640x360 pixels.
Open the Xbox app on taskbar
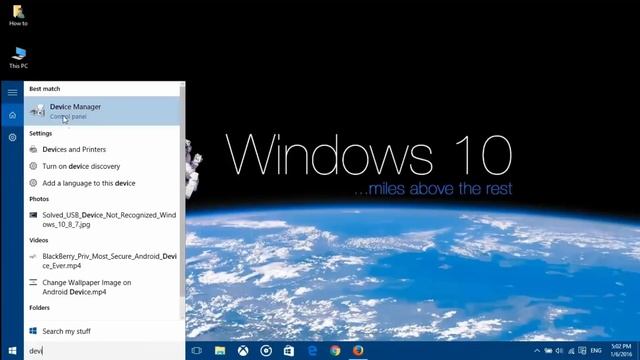coord(243,351)
